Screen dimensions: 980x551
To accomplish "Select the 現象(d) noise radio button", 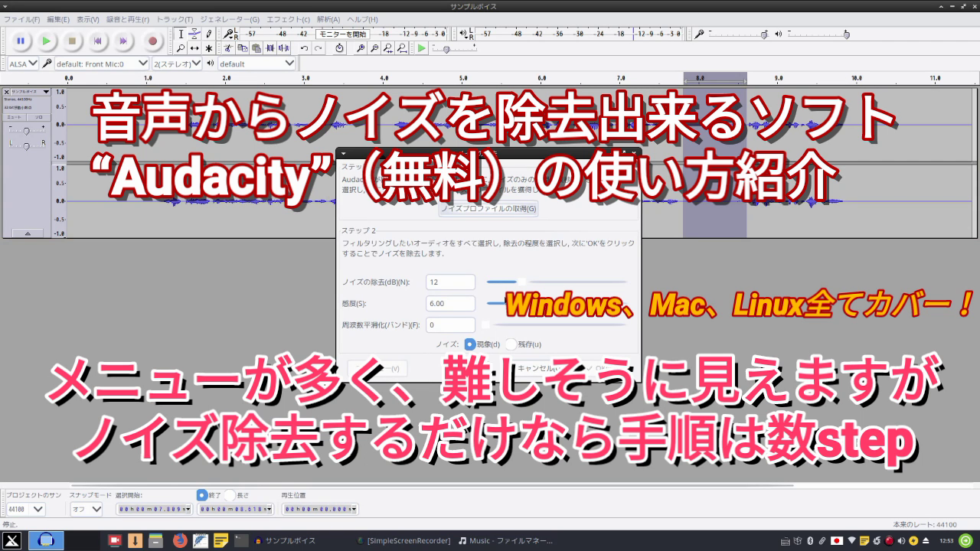I will pos(470,344).
